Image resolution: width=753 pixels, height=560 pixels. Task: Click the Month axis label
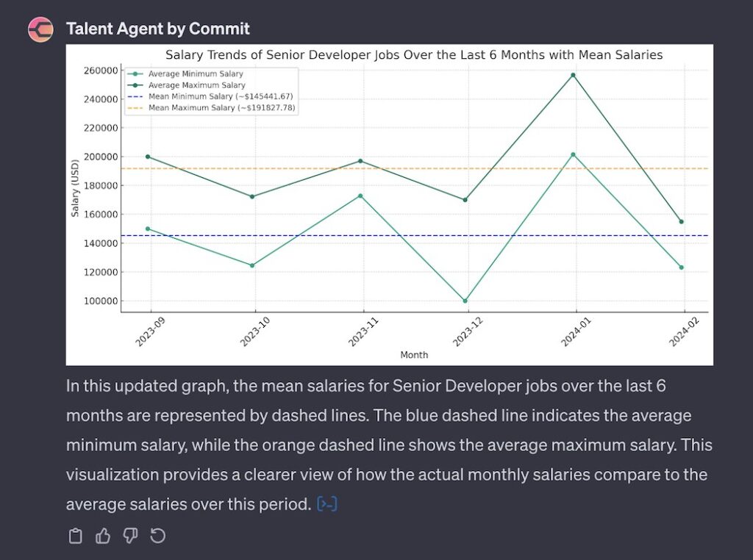415,354
